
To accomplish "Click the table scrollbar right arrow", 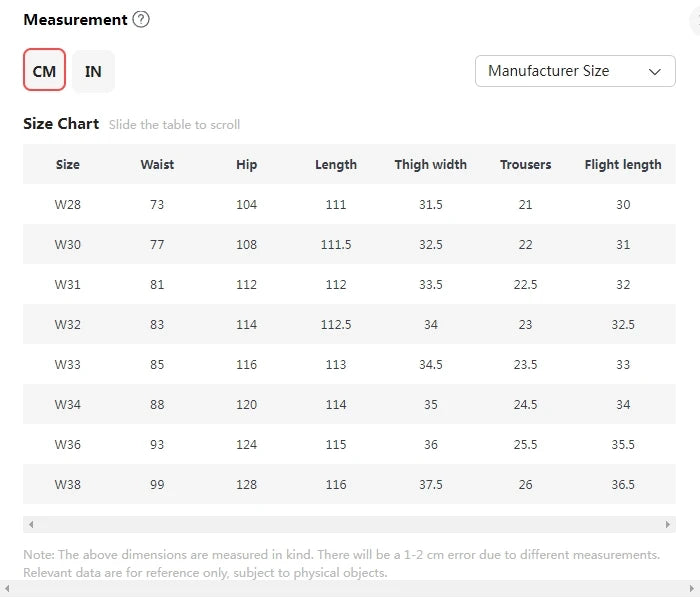I will (668, 524).
